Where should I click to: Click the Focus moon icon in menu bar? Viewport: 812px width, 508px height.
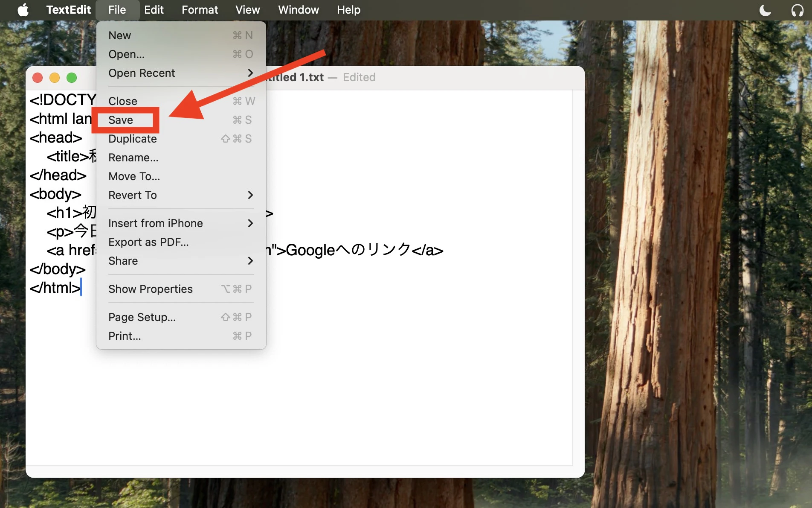coord(765,10)
